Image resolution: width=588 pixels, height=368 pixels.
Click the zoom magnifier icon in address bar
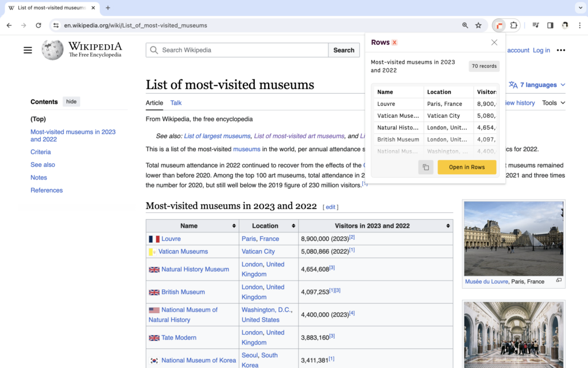465,25
